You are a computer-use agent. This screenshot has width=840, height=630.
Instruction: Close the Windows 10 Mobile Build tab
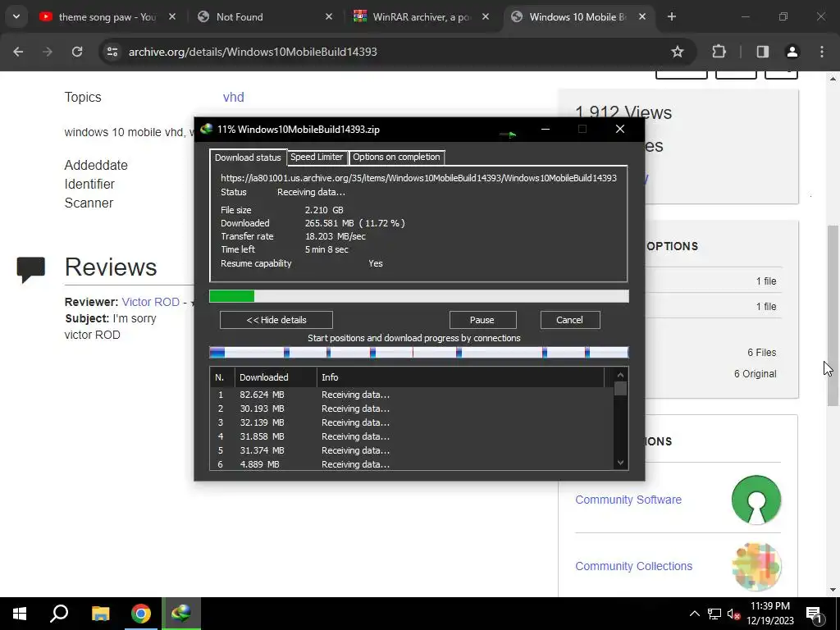point(642,16)
